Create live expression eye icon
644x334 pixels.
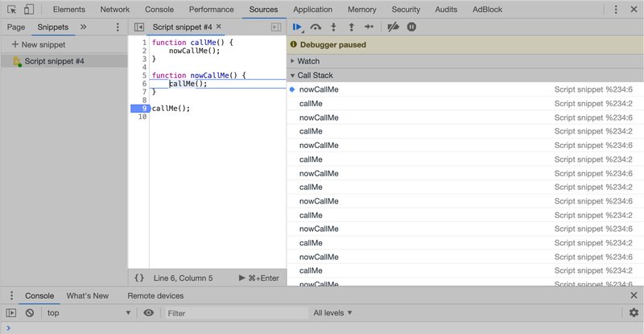click(x=149, y=313)
